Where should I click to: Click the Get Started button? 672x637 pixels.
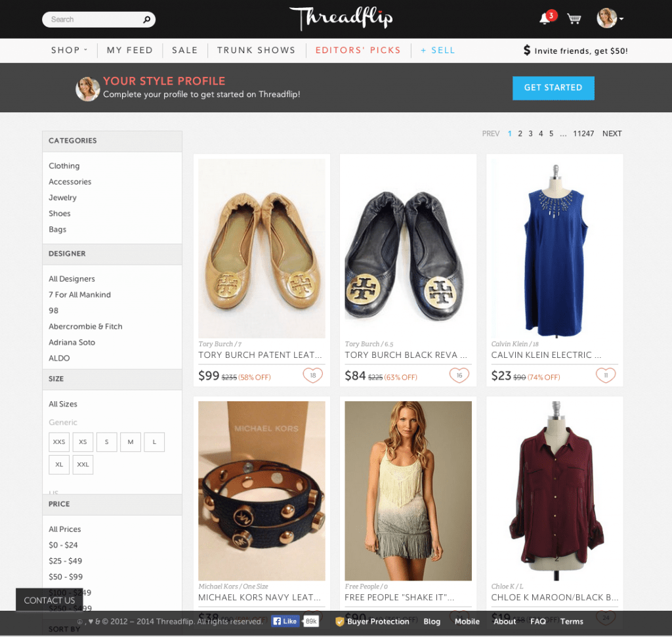[x=553, y=88]
